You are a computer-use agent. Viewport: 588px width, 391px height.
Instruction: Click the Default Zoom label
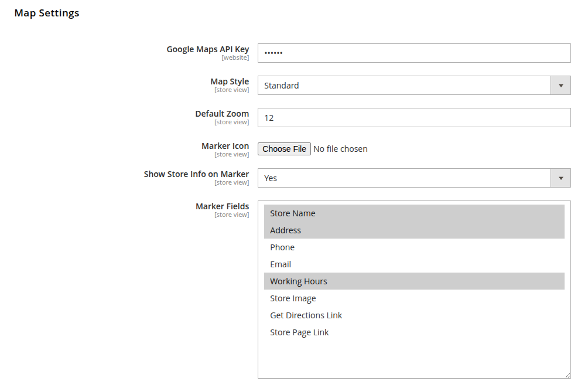[222, 114]
